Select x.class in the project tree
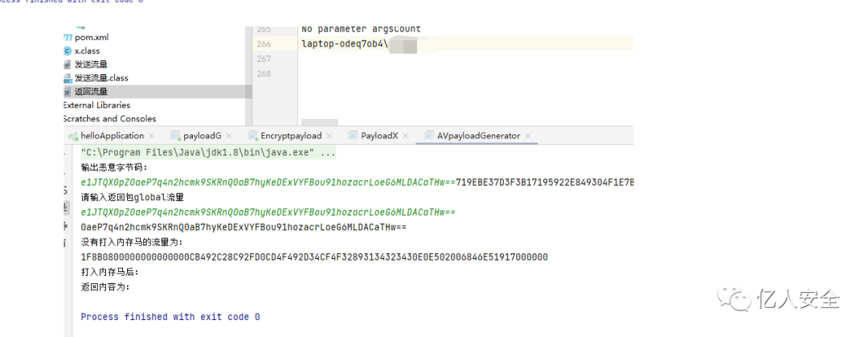868x337 pixels. pos(88,51)
